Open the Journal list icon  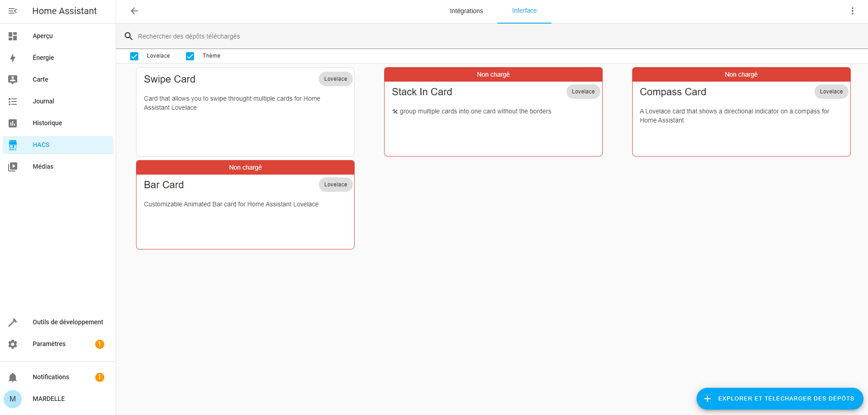pos(13,102)
